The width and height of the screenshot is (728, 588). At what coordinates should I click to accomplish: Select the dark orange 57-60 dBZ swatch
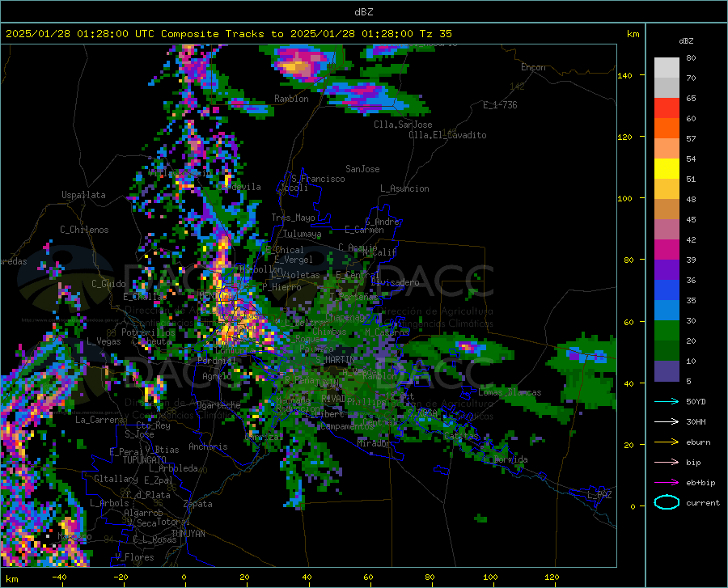tap(667, 129)
